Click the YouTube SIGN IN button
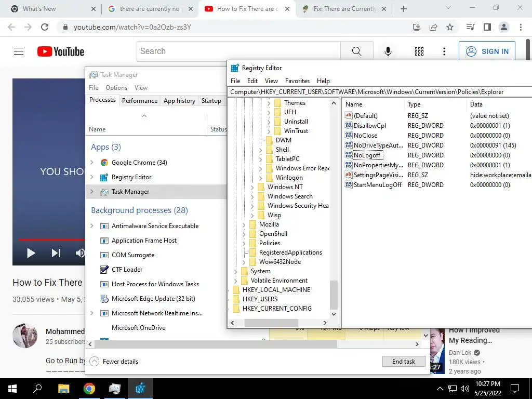Image resolution: width=532 pixels, height=399 pixels. (487, 51)
